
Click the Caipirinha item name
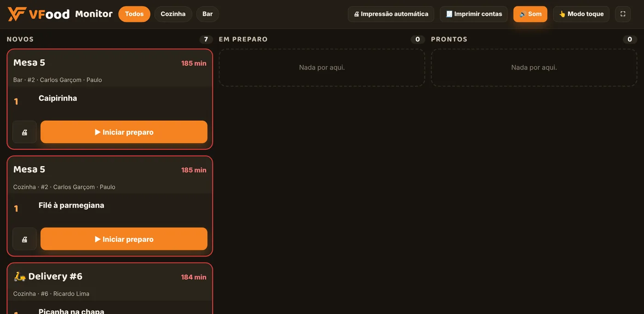point(58,98)
